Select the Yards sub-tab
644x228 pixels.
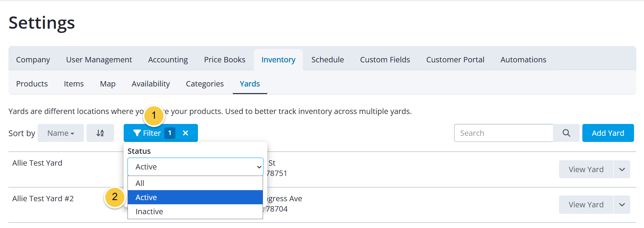(x=250, y=84)
